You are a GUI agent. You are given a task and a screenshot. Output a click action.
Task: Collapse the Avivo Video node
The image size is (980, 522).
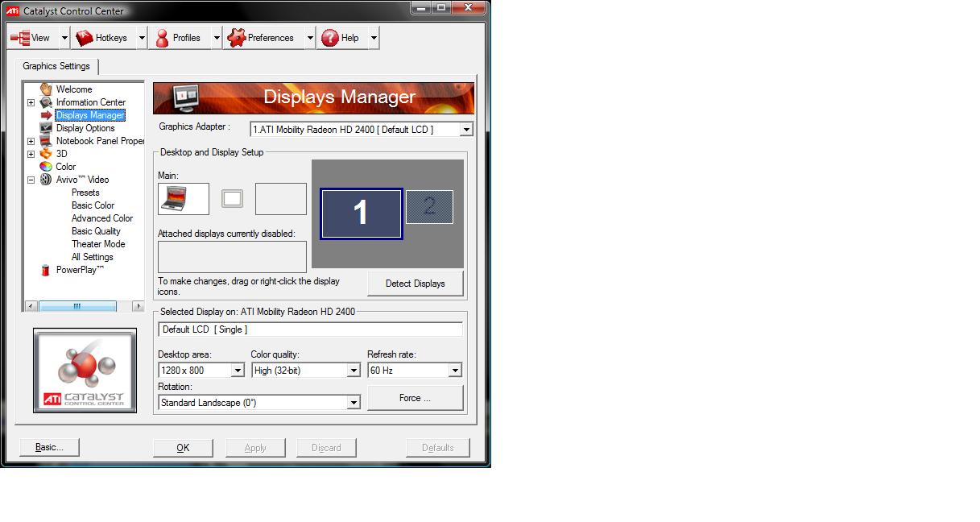point(31,180)
